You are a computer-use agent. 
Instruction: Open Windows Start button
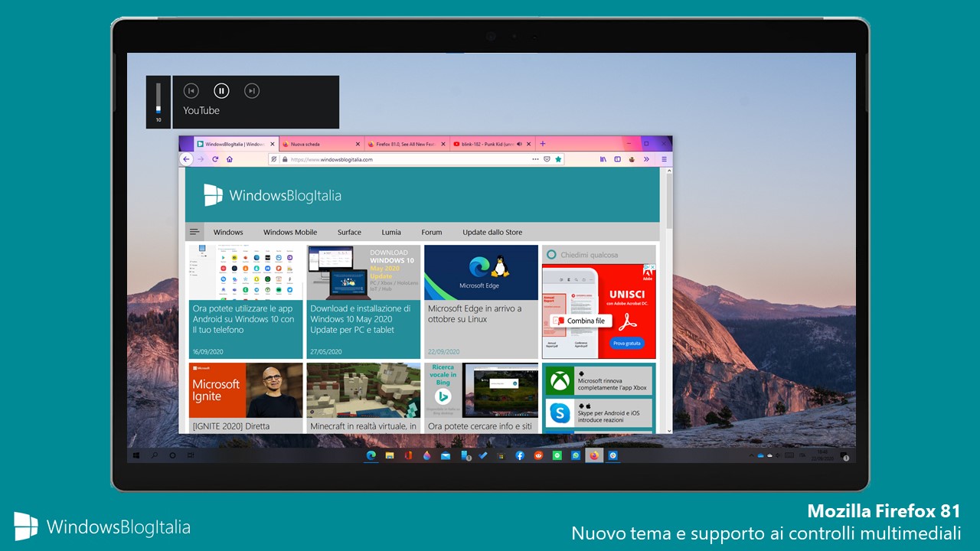[x=136, y=455]
